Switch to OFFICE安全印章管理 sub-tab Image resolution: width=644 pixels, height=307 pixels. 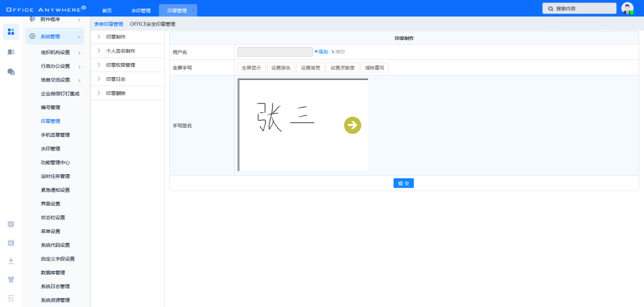(x=152, y=24)
